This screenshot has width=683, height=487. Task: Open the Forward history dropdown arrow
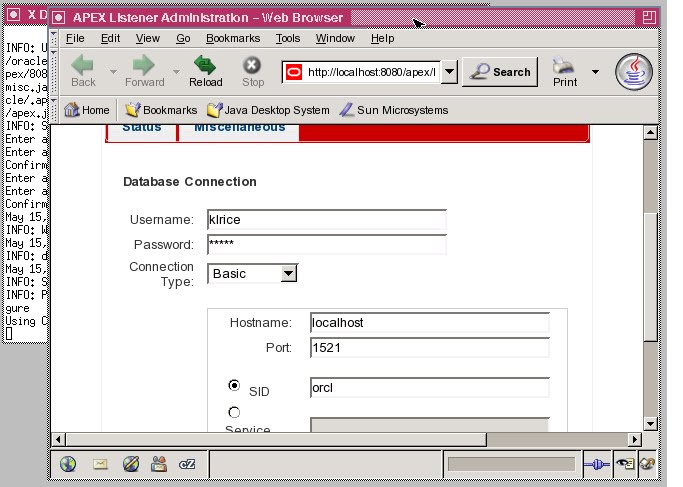[x=176, y=71]
